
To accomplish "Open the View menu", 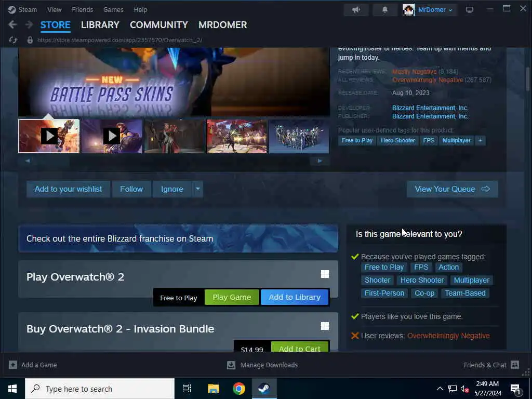I will click(x=54, y=9).
